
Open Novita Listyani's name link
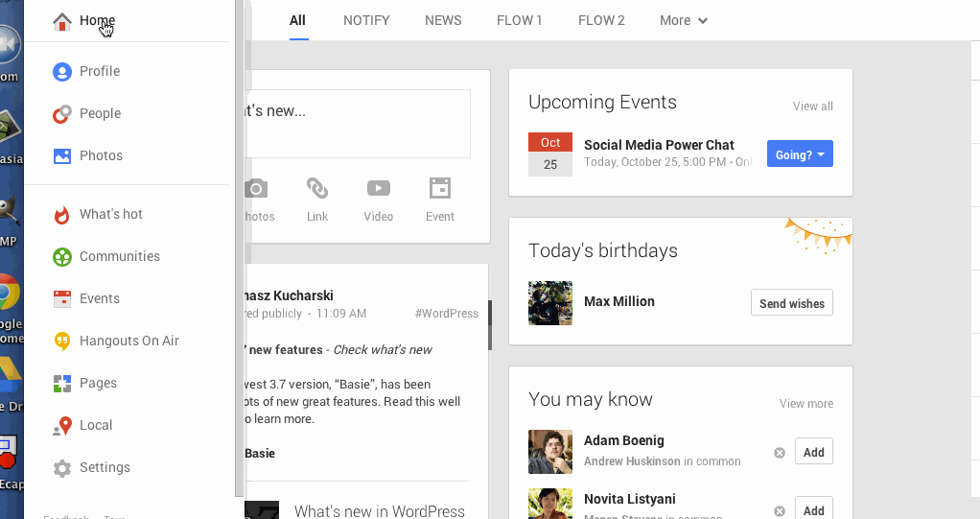click(629, 499)
